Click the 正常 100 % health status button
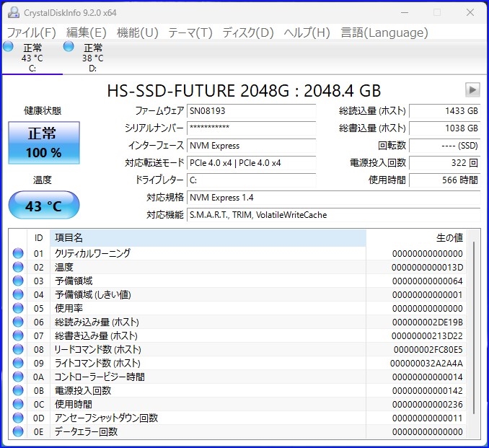Screen dimensions: 489x448 click(x=44, y=143)
